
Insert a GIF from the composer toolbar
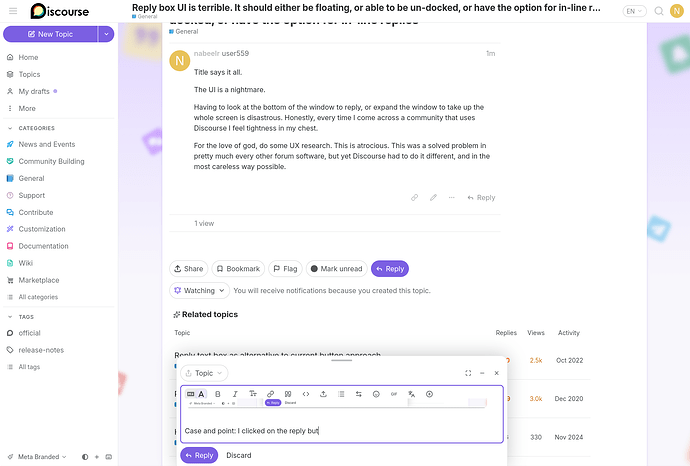394,394
